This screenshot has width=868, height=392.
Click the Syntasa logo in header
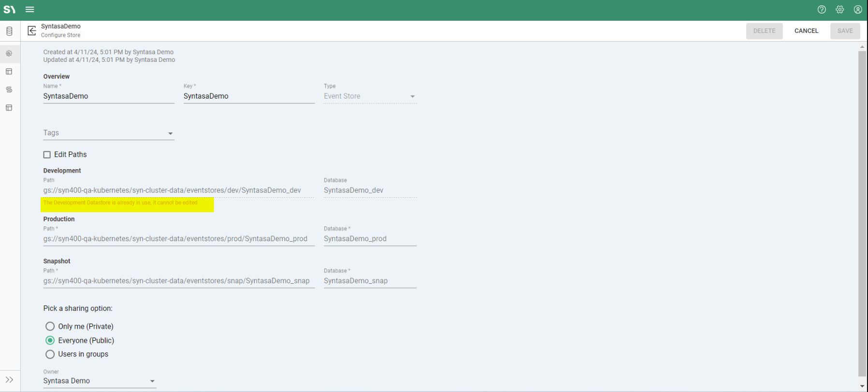pyautogui.click(x=9, y=10)
